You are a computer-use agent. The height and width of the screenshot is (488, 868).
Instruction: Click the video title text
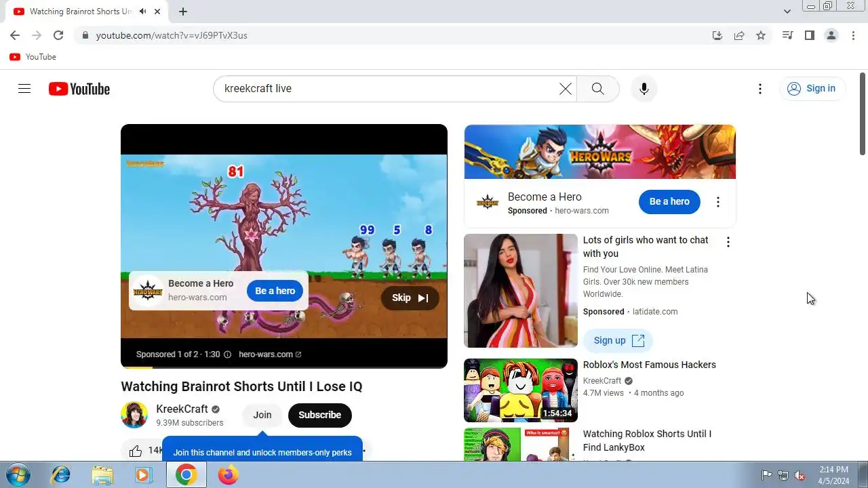click(241, 386)
